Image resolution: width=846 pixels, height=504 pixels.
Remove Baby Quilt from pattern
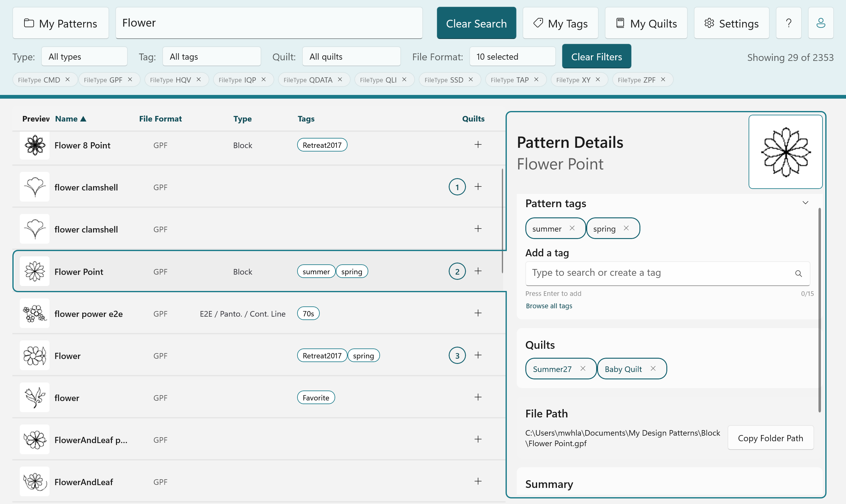pyautogui.click(x=653, y=369)
